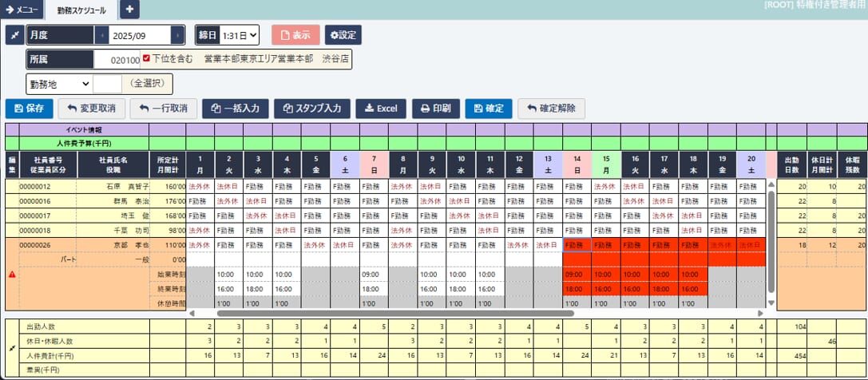Open the メニュー menu
This screenshot has height=380, width=868.
click(x=21, y=10)
